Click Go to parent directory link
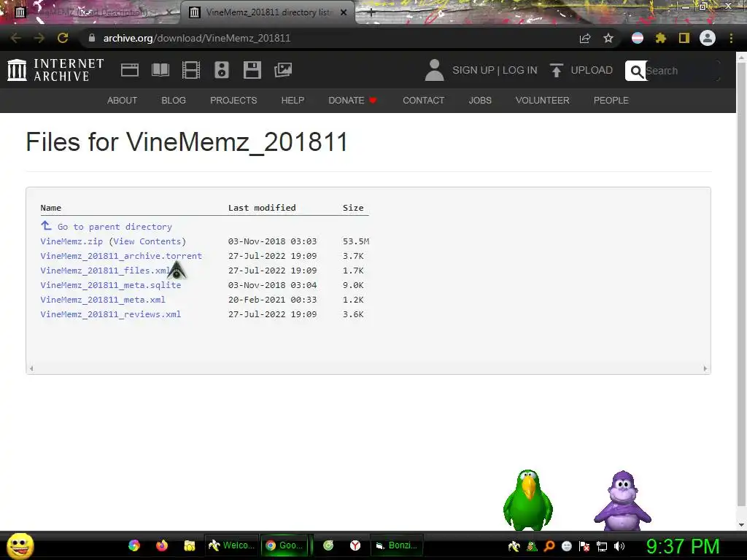 [115, 227]
